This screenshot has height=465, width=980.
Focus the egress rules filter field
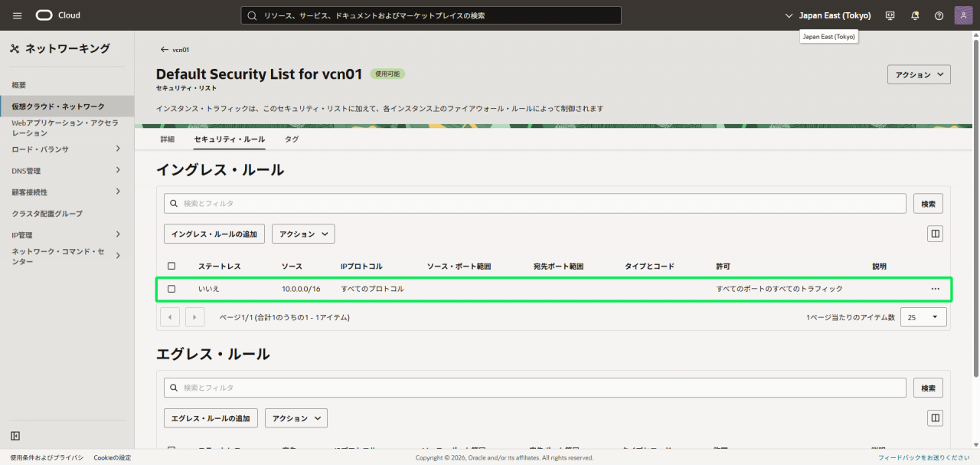coord(535,388)
